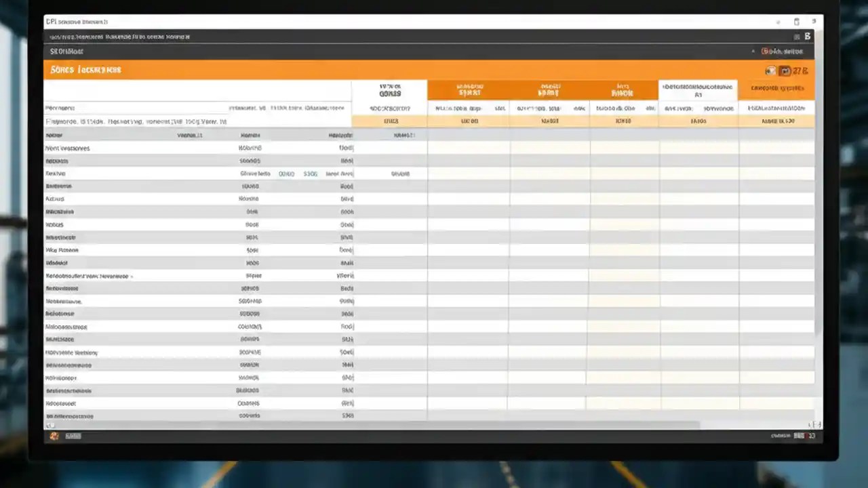Click the orange badge icon in the dark toolbar
Image resolution: width=868 pixels, height=488 pixels.
pos(764,51)
